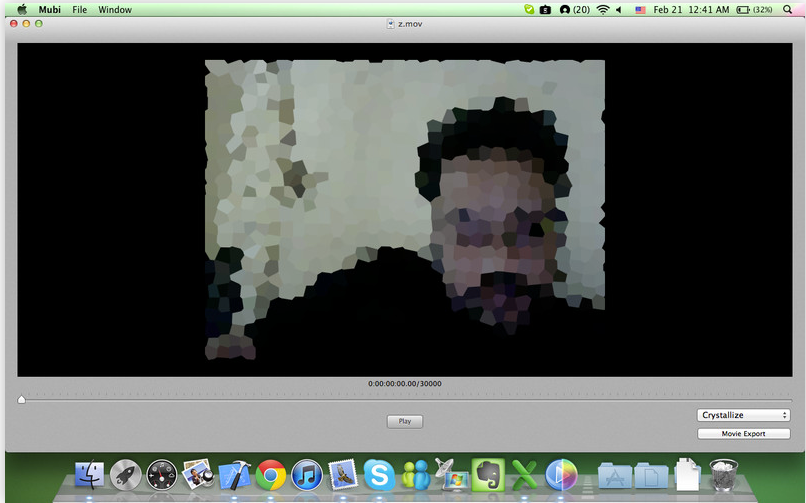Click the volume speaker icon

[619, 10]
